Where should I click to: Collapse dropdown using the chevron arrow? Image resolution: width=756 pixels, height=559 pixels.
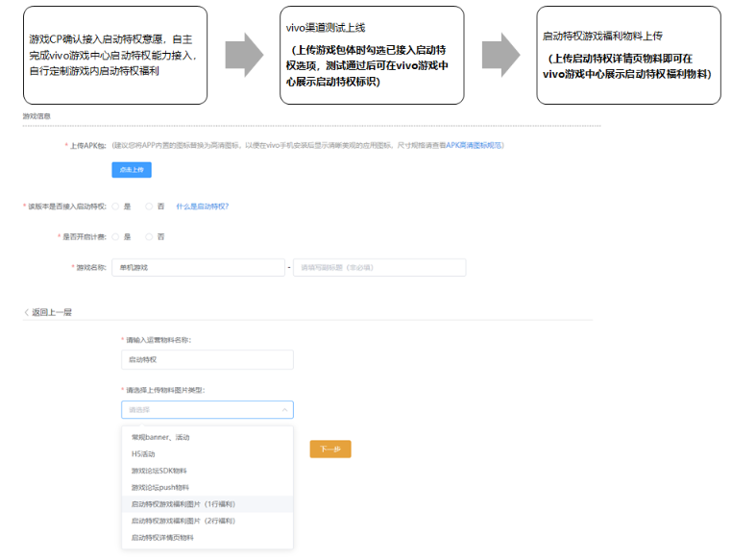(284, 409)
